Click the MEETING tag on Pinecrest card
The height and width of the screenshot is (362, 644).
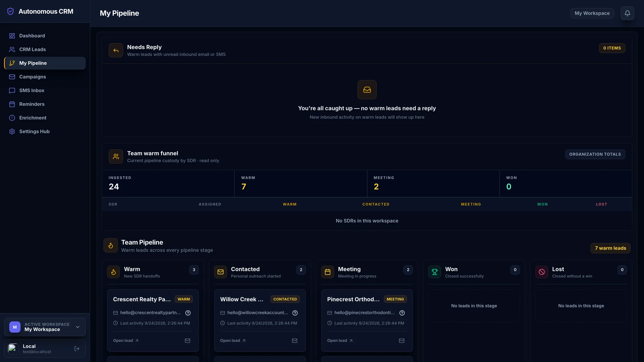395,299
